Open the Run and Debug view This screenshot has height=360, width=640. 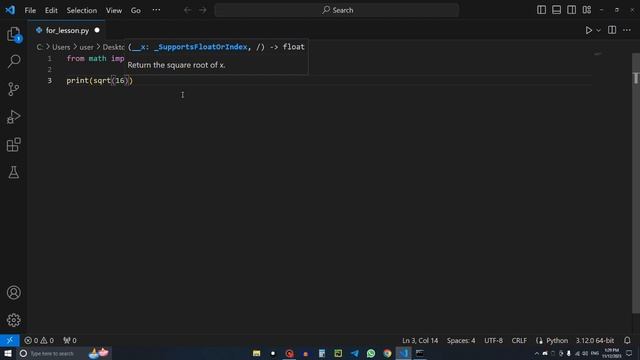coord(13,117)
